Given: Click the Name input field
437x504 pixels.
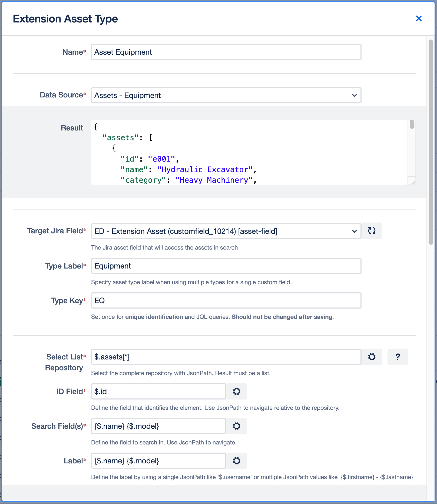Looking at the screenshot, I should click(226, 52).
